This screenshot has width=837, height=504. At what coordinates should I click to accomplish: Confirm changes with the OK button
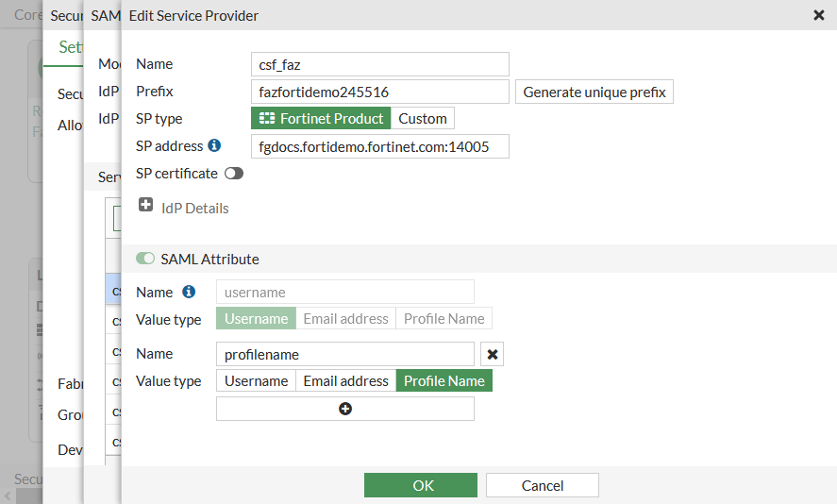(x=424, y=485)
